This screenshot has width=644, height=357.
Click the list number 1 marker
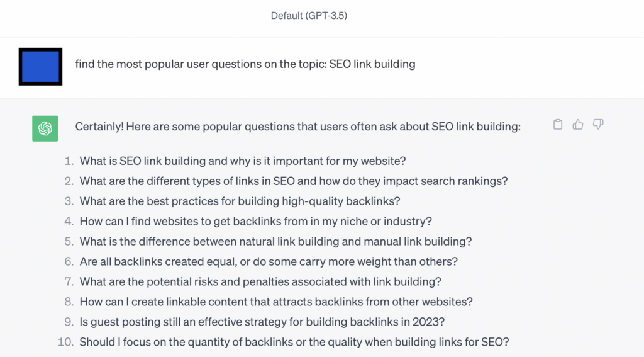click(69, 161)
